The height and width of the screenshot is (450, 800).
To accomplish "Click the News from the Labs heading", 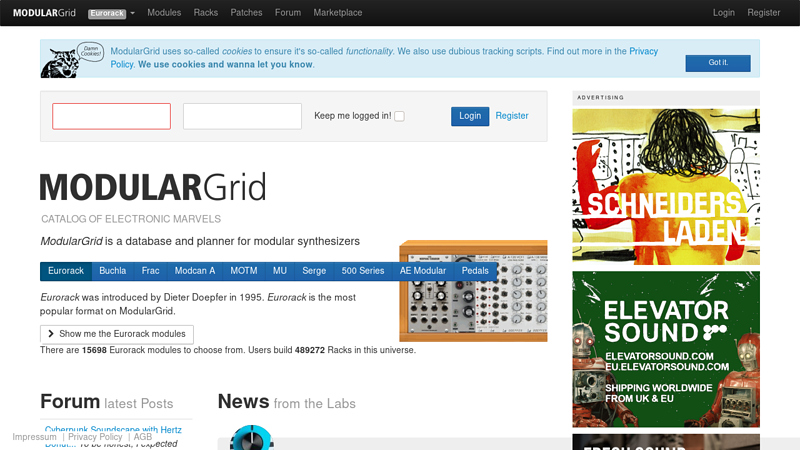I will (287, 403).
